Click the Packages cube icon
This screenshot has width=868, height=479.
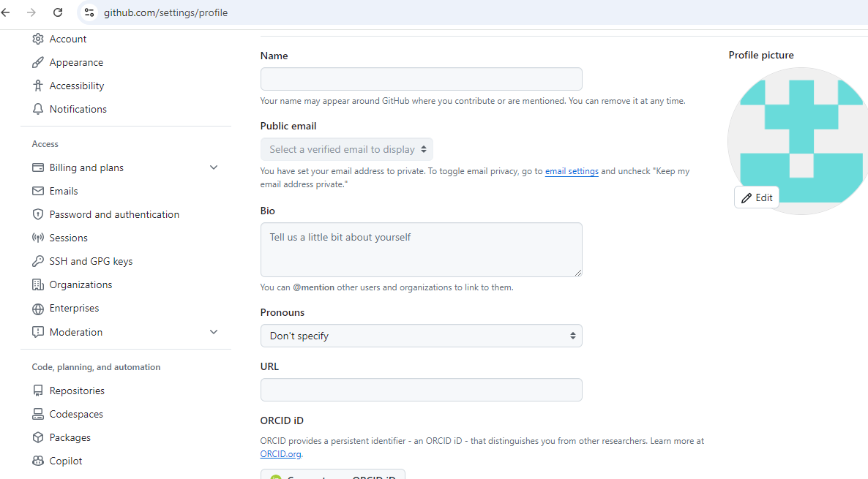[x=38, y=437]
